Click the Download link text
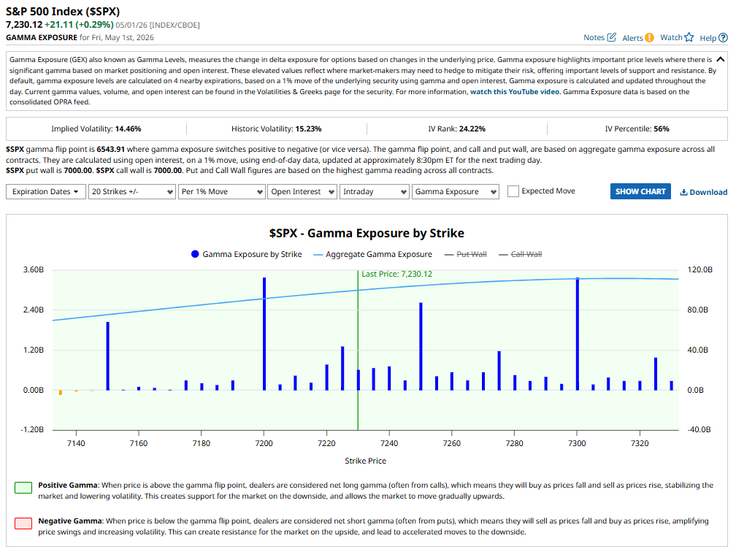This screenshot has height=560, width=755. [708, 192]
